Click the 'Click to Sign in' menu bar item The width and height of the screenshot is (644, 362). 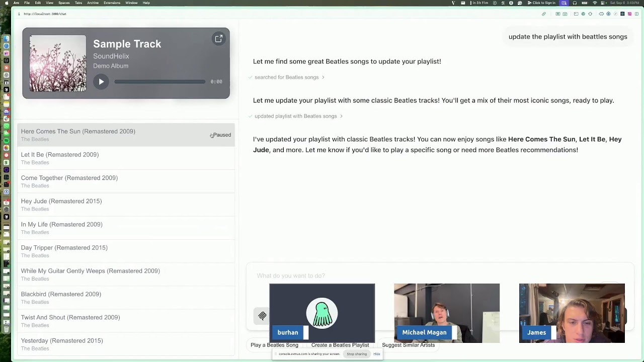(541, 3)
